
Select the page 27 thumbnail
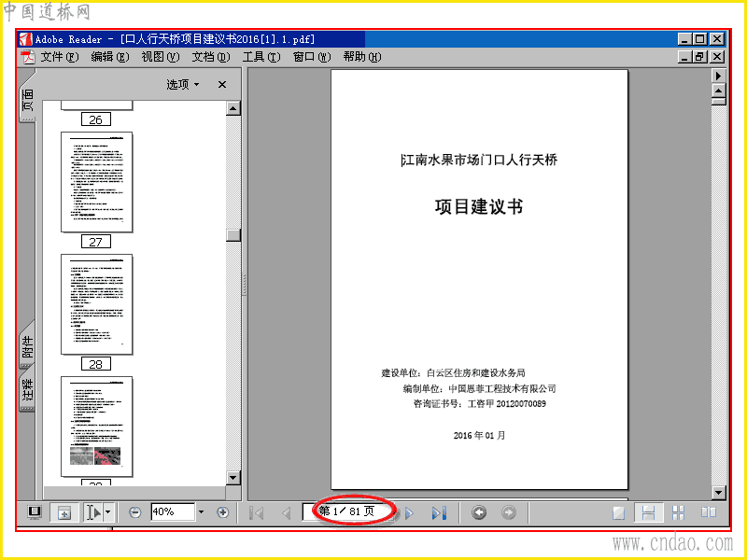[x=97, y=182]
